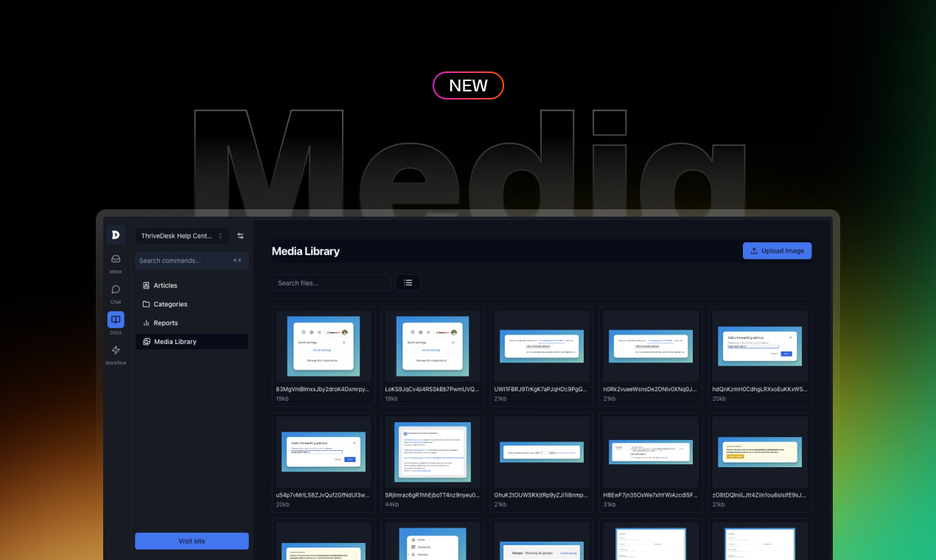Focus the Search files input
This screenshot has width=936, height=560.
click(331, 283)
